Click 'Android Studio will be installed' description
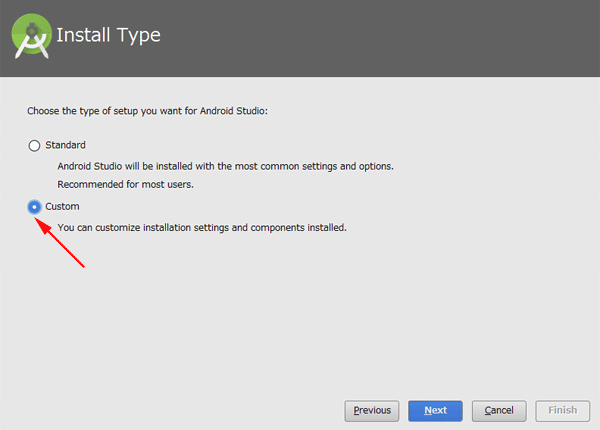 (x=225, y=166)
